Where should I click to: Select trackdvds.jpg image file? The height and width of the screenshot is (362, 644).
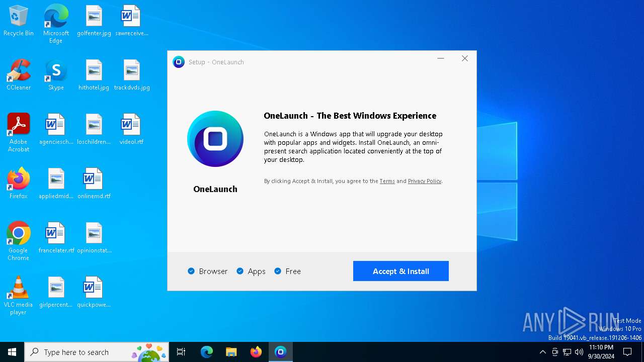click(x=132, y=75)
